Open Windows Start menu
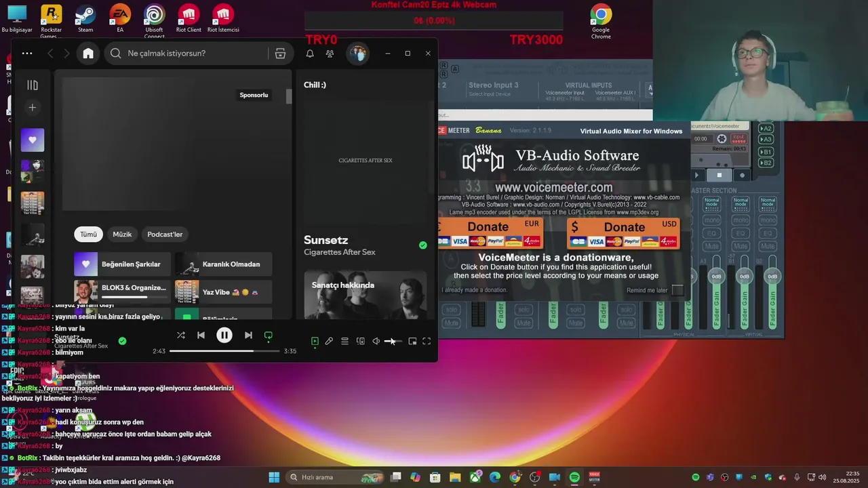 coord(274,477)
